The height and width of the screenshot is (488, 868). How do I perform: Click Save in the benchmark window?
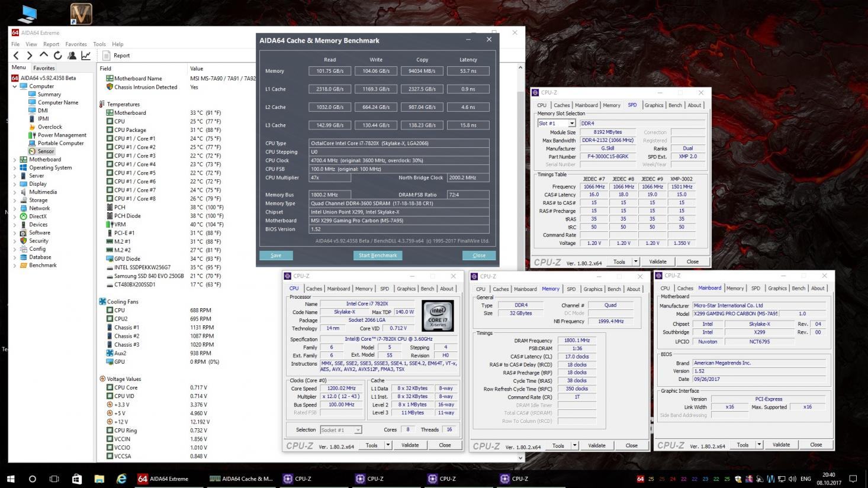[x=276, y=256]
